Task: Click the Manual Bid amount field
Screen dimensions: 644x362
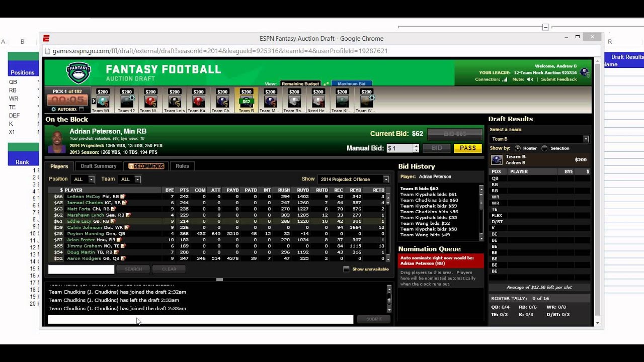Action: pos(399,148)
